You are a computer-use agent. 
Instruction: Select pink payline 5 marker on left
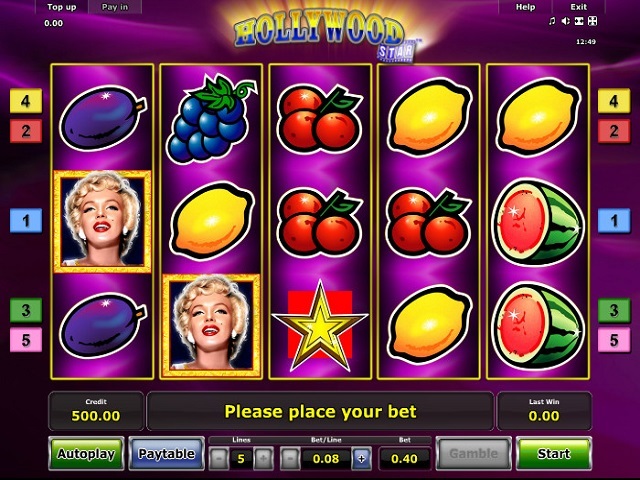[26, 340]
